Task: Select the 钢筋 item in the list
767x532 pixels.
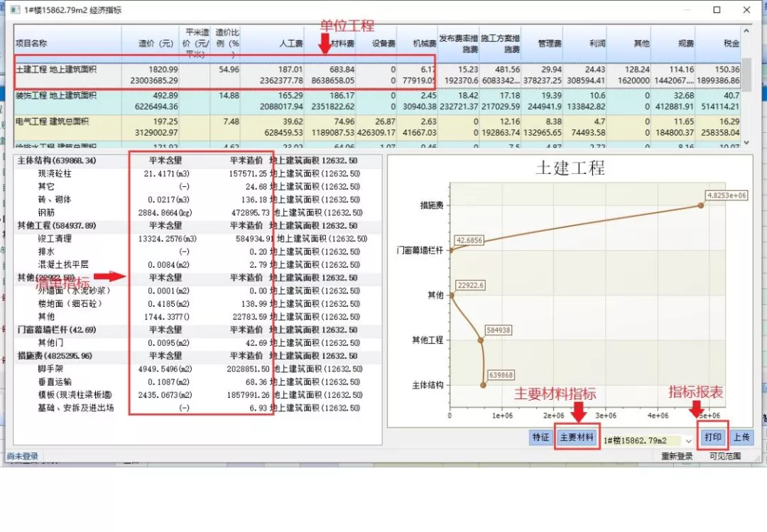Action: [x=46, y=213]
